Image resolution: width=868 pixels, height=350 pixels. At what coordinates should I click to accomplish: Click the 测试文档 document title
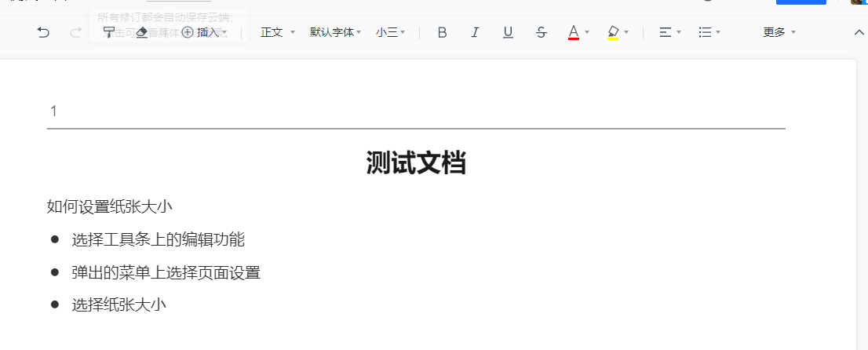pyautogui.click(x=416, y=163)
